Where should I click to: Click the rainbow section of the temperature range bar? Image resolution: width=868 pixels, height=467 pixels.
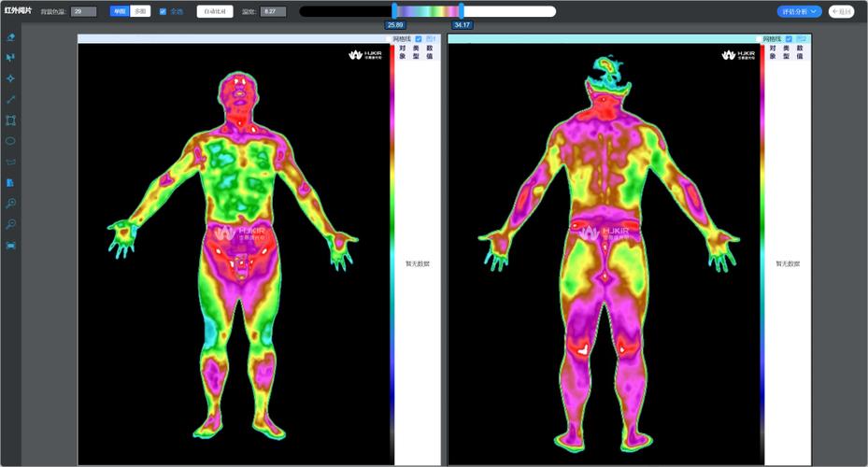[428, 11]
